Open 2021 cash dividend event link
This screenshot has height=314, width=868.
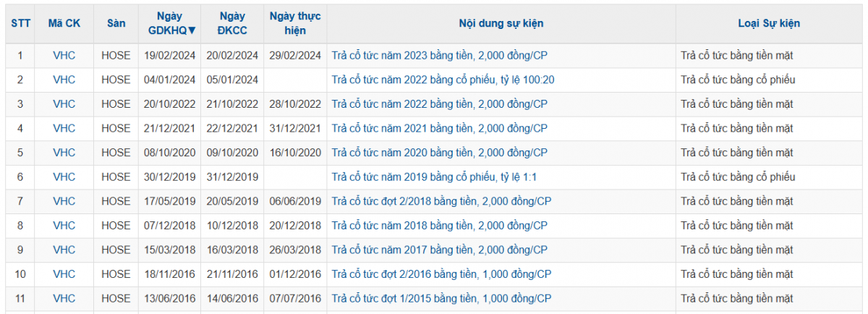[439, 129]
